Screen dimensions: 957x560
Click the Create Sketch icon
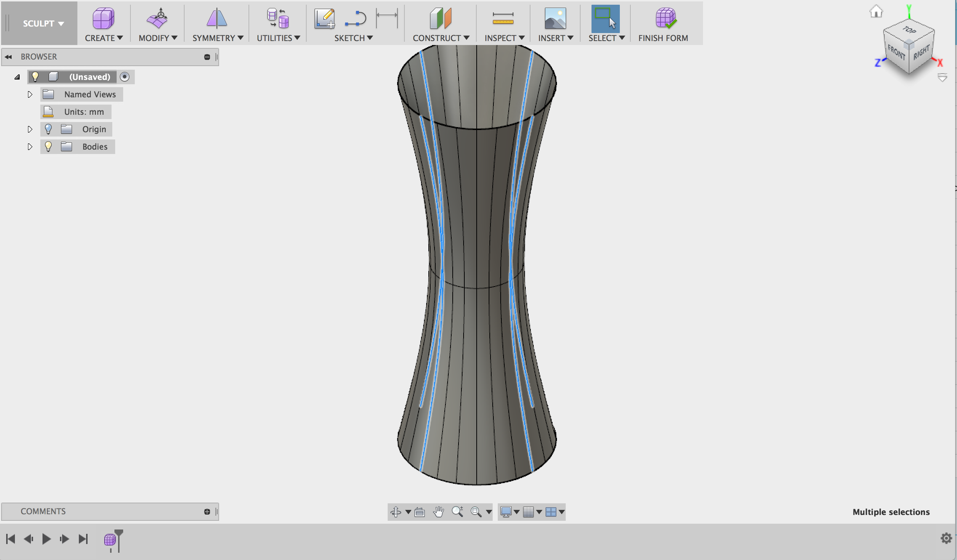coord(324,18)
